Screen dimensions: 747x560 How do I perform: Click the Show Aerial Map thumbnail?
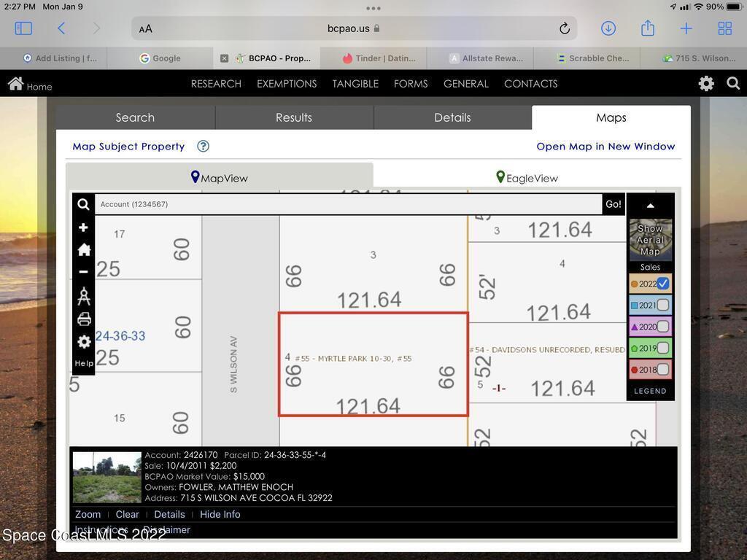650,240
